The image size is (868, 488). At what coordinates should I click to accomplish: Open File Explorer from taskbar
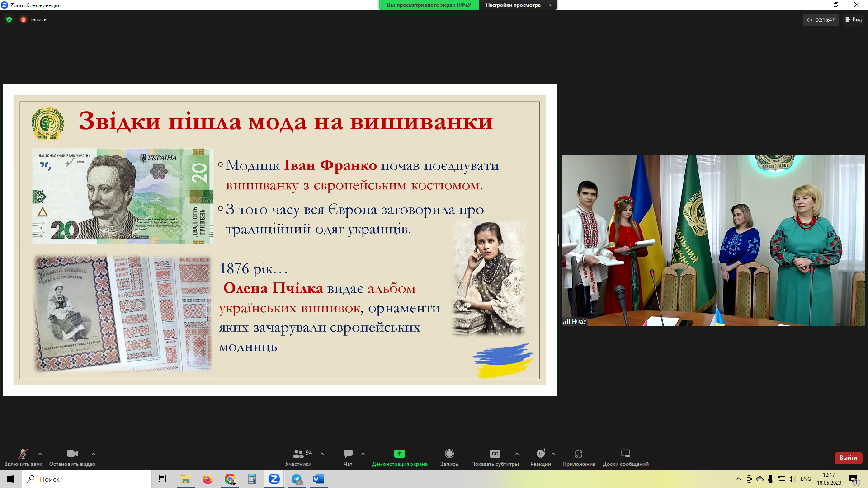click(x=185, y=479)
